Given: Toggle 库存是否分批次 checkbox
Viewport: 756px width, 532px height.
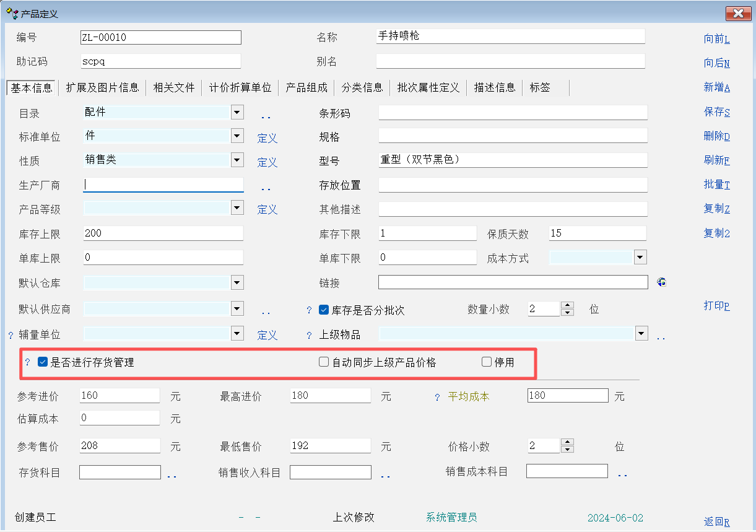Looking at the screenshot, I should [x=323, y=310].
